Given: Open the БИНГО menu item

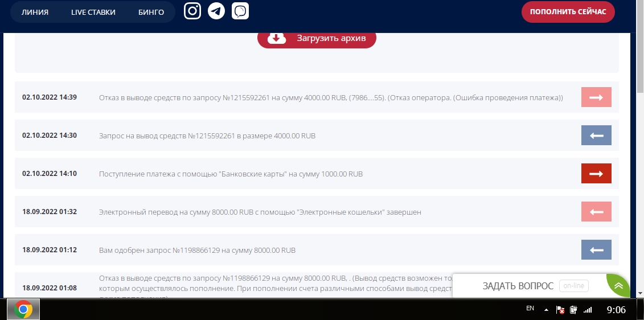Looking at the screenshot, I should click(x=151, y=12).
